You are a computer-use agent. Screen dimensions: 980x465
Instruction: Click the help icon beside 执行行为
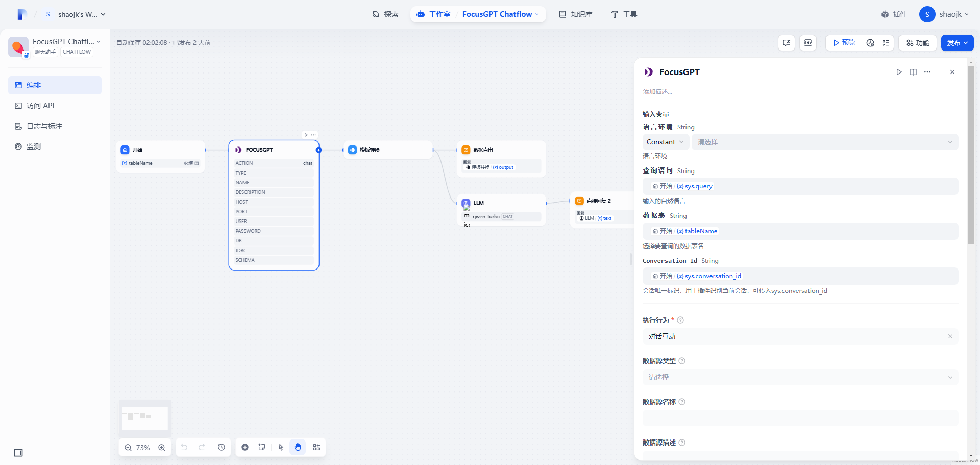pyautogui.click(x=680, y=320)
